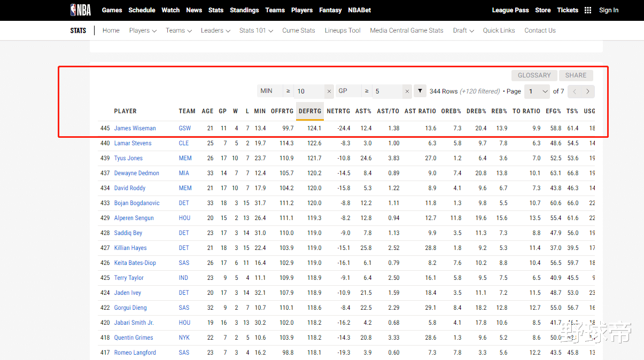Open Dewayne Dedmon player link
This screenshot has width=644, height=360.
[x=137, y=173]
